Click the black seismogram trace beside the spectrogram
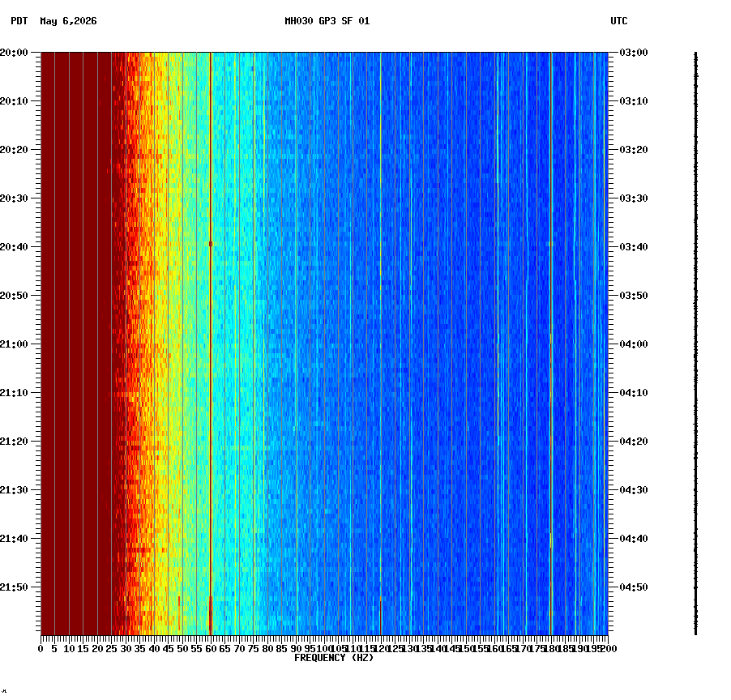The width and height of the screenshot is (731, 700). pyautogui.click(x=696, y=344)
